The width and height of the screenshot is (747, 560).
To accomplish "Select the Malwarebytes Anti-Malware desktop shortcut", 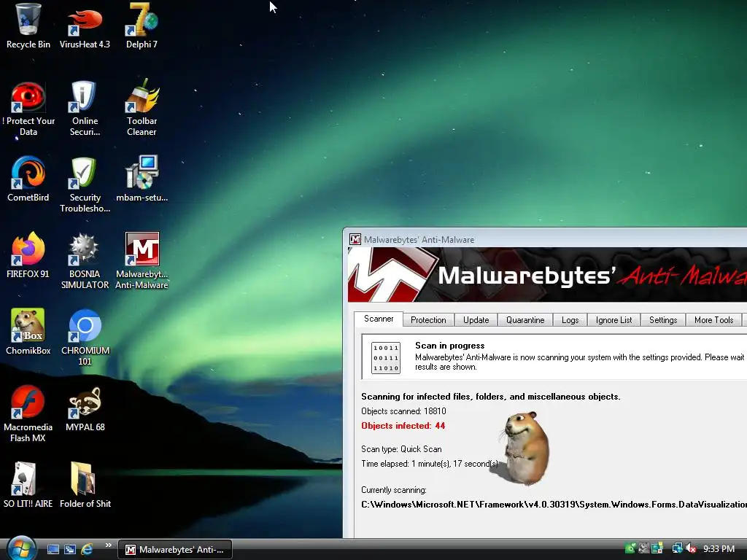I will (142, 261).
